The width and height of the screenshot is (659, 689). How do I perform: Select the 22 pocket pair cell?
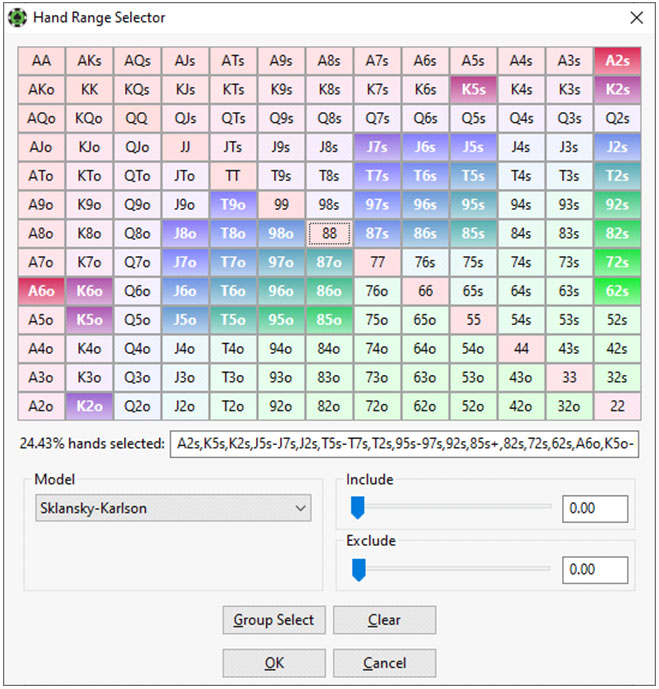[x=617, y=408]
